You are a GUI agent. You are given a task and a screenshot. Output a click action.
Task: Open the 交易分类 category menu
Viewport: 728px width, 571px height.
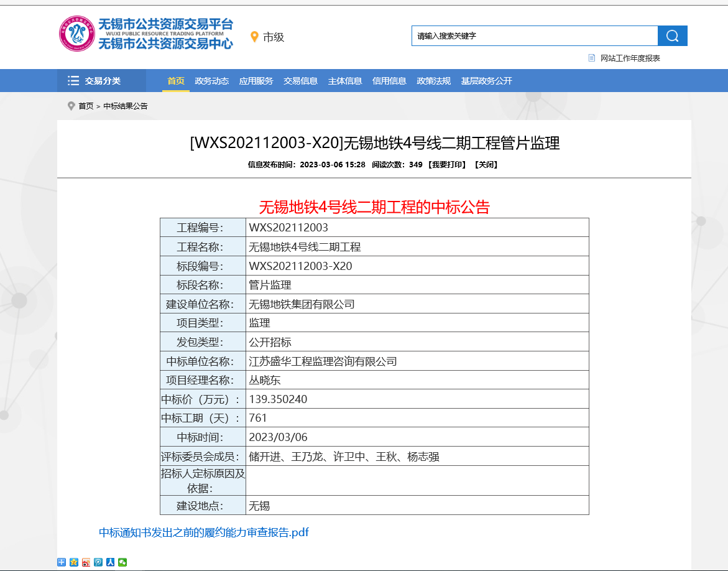pyautogui.click(x=102, y=81)
